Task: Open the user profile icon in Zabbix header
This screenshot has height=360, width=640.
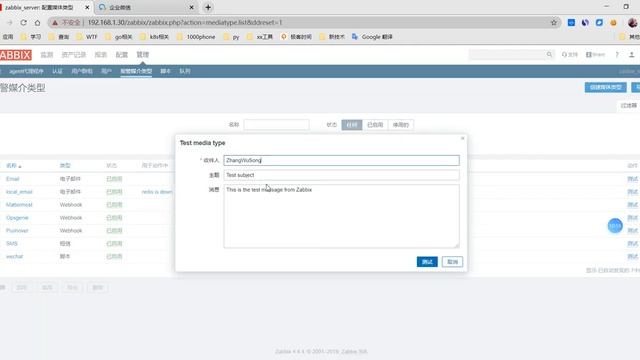Action: pos(631,54)
